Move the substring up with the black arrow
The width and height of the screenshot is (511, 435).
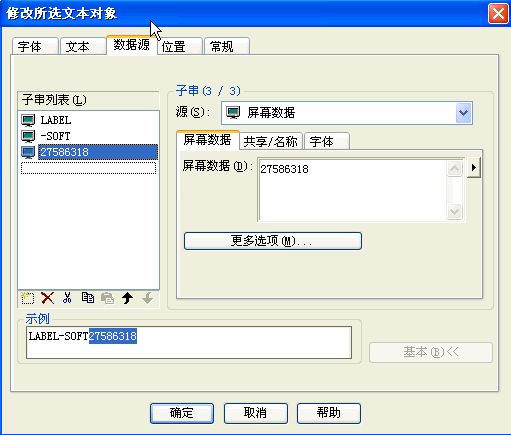point(127,298)
